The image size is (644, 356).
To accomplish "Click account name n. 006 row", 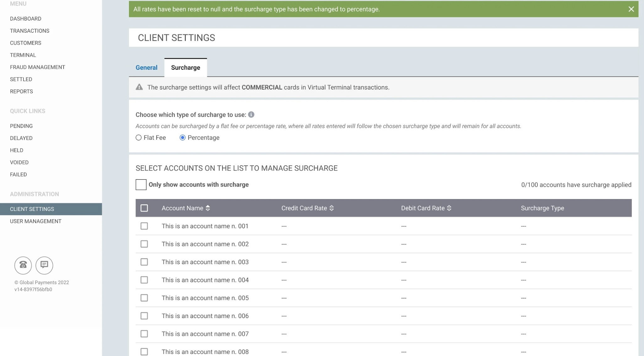I will coord(205,316).
